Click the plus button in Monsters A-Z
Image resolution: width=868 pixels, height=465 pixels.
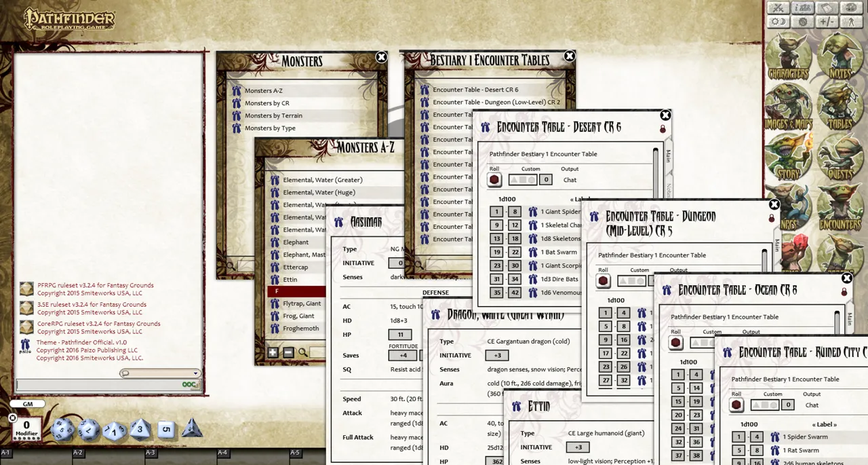coord(273,352)
